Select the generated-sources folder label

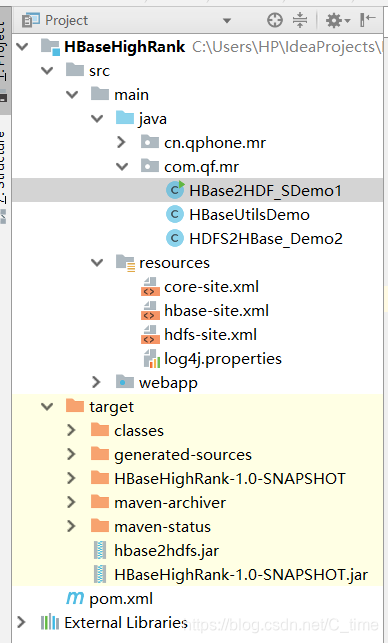183,455
